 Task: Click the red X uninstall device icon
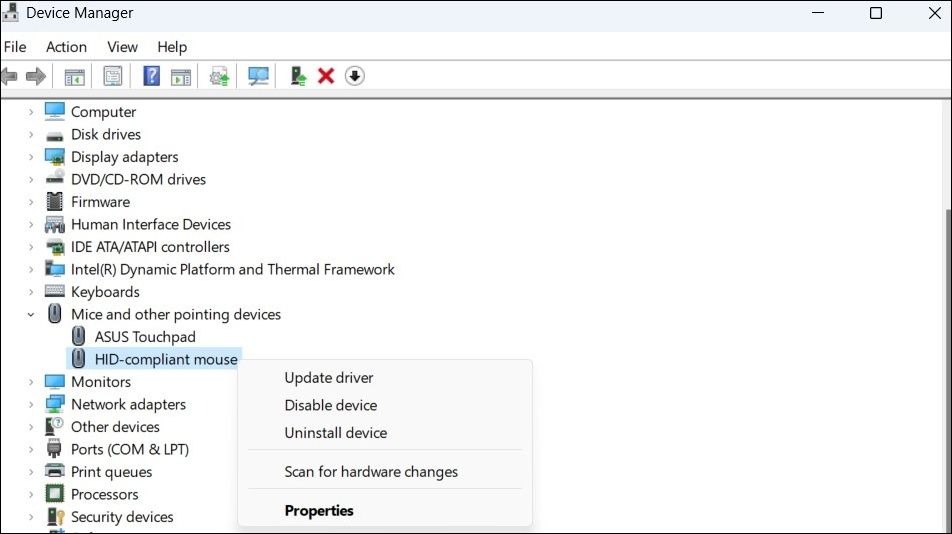(326, 76)
